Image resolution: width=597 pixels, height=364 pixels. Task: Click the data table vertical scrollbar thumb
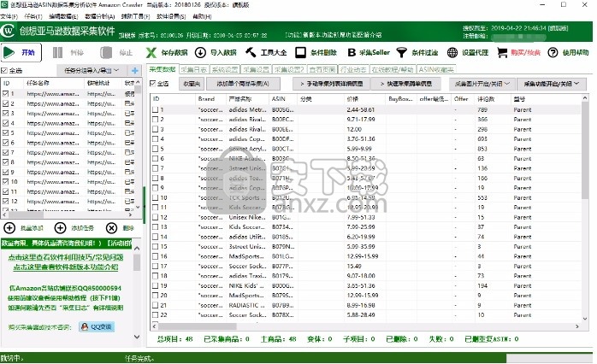point(585,150)
